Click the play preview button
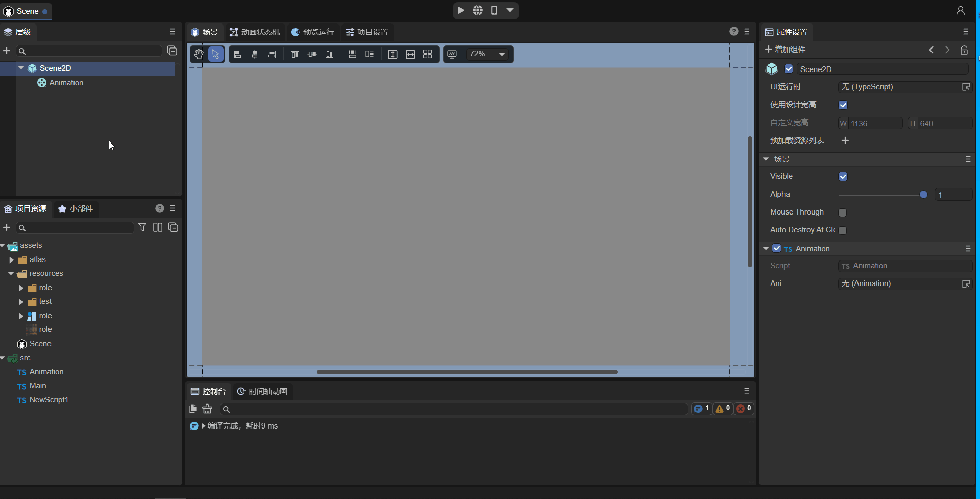 pos(461,10)
